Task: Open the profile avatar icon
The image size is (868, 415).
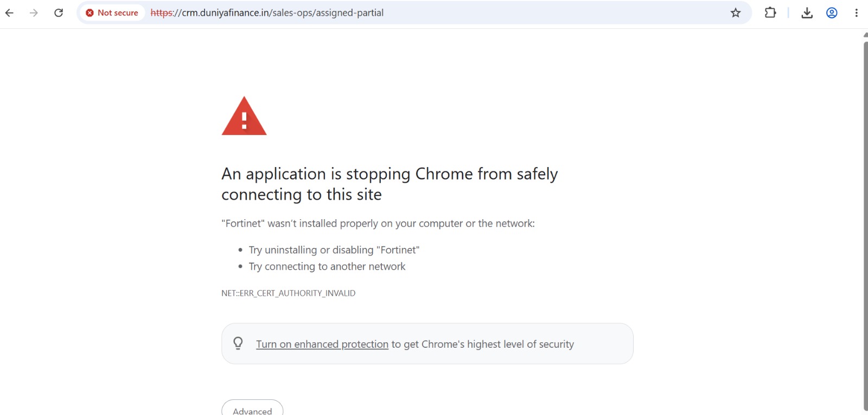Action: click(x=832, y=12)
